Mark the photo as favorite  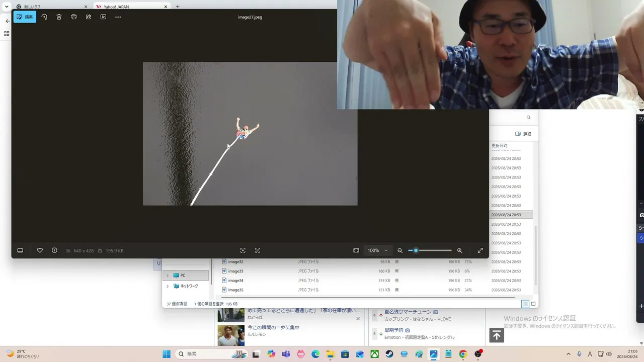[40, 250]
